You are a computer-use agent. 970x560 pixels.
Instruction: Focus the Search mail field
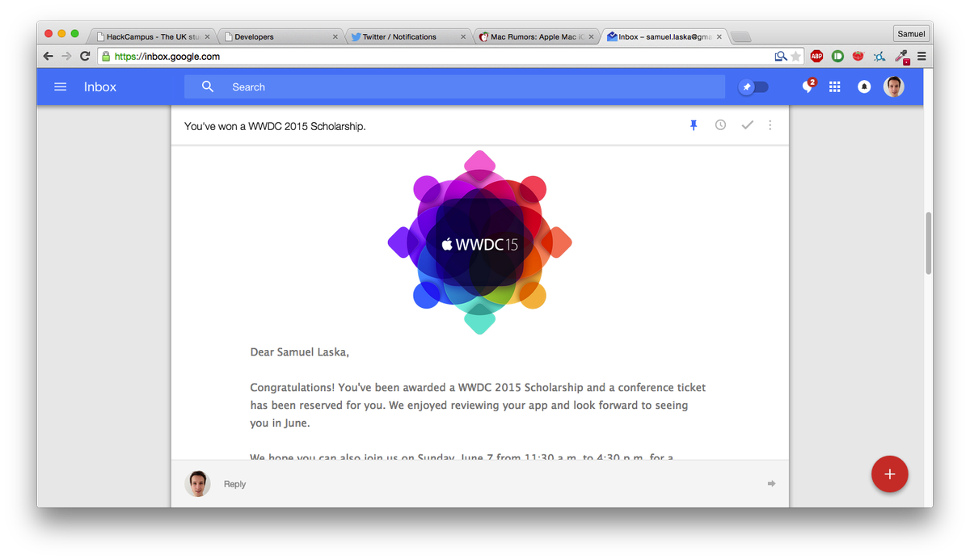pos(454,86)
